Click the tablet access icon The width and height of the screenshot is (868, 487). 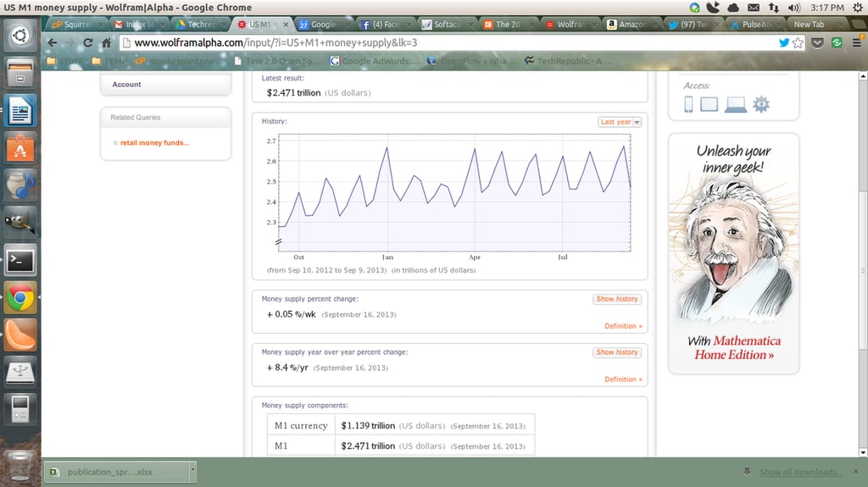[709, 104]
